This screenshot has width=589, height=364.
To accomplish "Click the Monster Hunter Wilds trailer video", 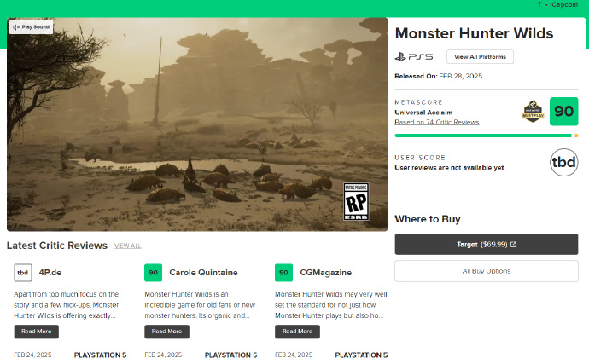I will coord(197,124).
